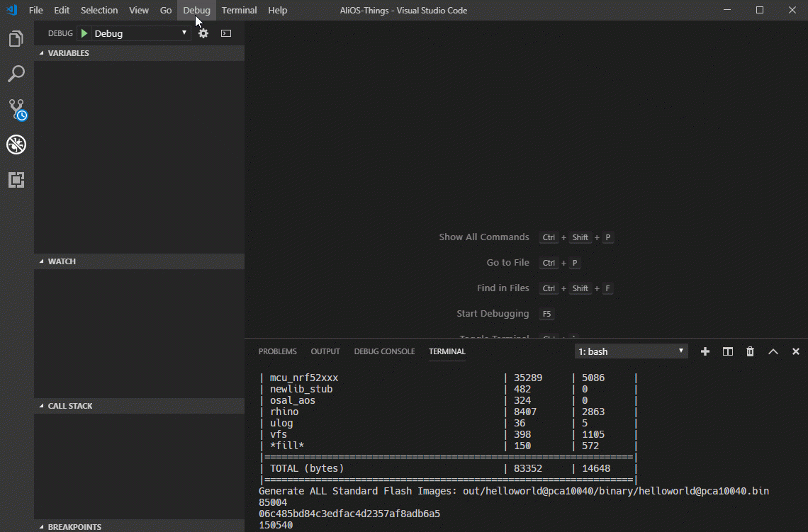Open launch.json with the gear icon

pos(203,33)
